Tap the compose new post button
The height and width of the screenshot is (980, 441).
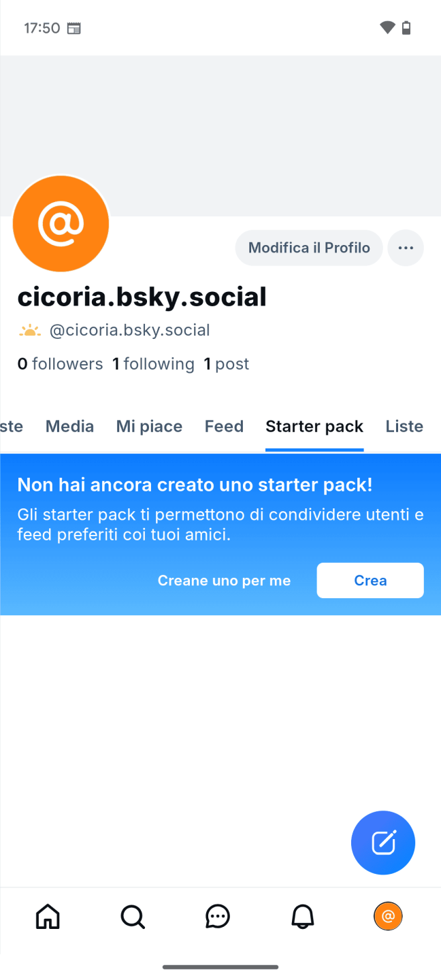point(382,843)
